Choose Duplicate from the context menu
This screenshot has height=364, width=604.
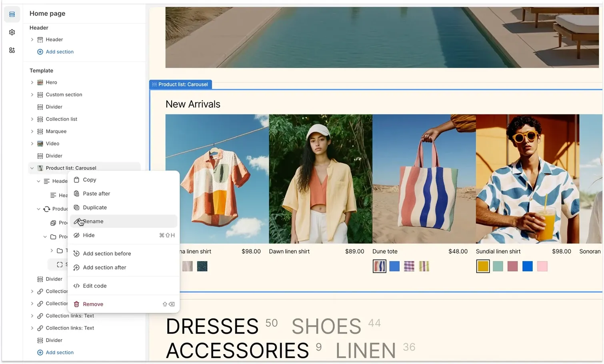(x=94, y=207)
